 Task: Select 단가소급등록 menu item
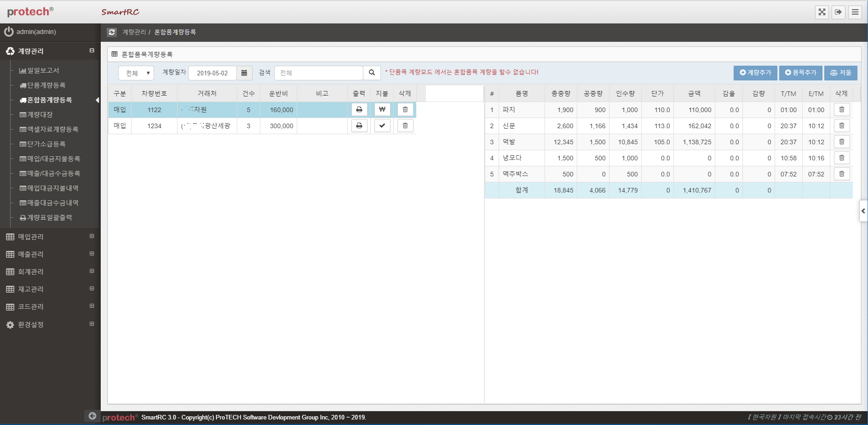46,144
